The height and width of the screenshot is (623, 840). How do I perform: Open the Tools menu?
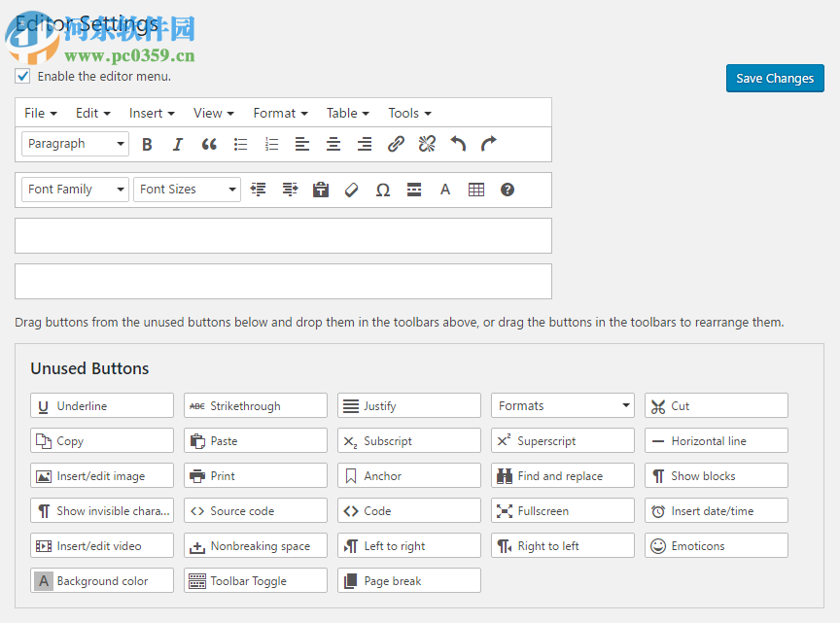click(x=410, y=113)
